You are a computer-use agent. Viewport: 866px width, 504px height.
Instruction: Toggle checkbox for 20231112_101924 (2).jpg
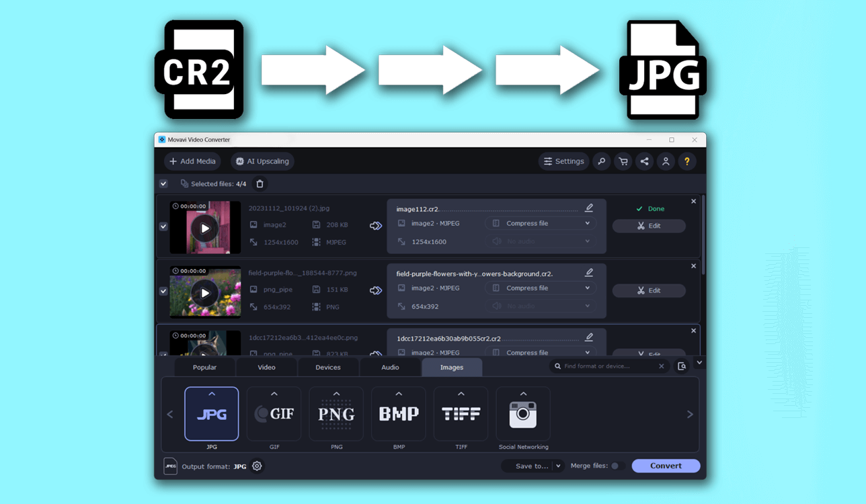(x=163, y=226)
